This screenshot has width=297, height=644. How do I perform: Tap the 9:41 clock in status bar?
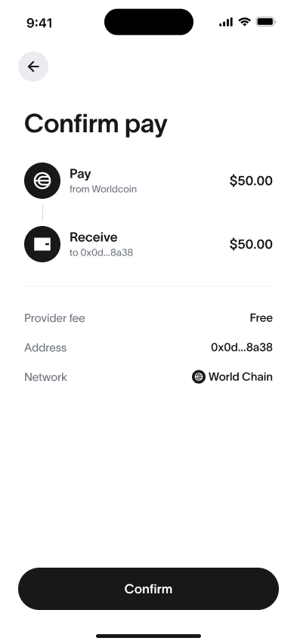click(39, 23)
